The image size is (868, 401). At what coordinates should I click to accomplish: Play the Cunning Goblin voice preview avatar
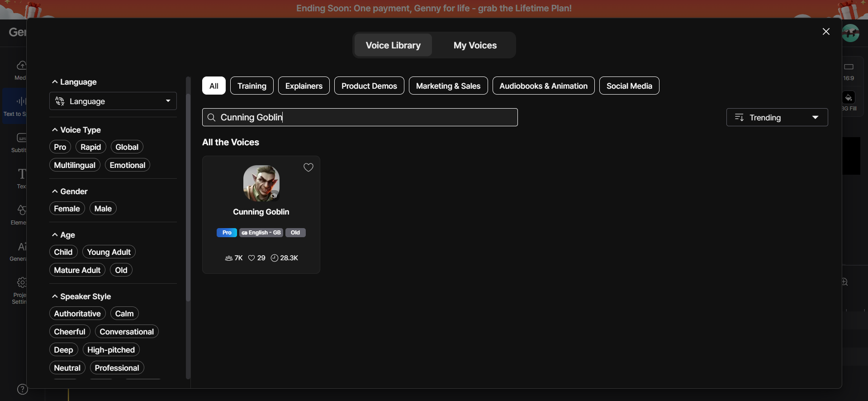coord(261,183)
